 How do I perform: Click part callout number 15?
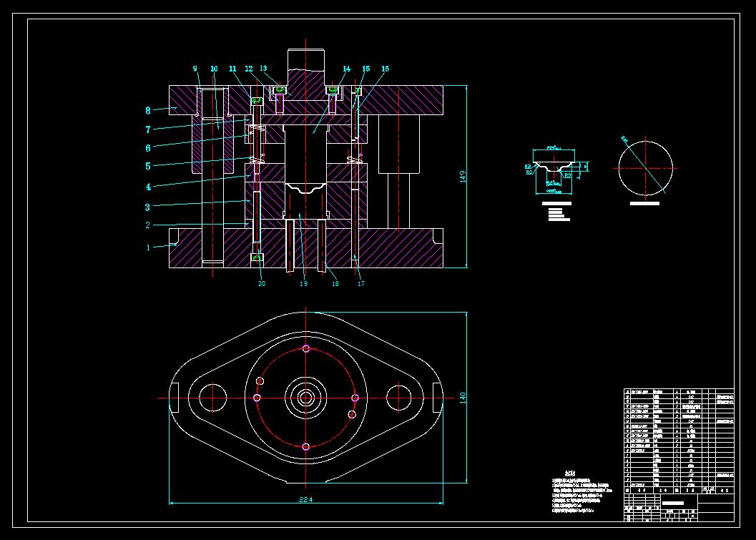coord(366,69)
